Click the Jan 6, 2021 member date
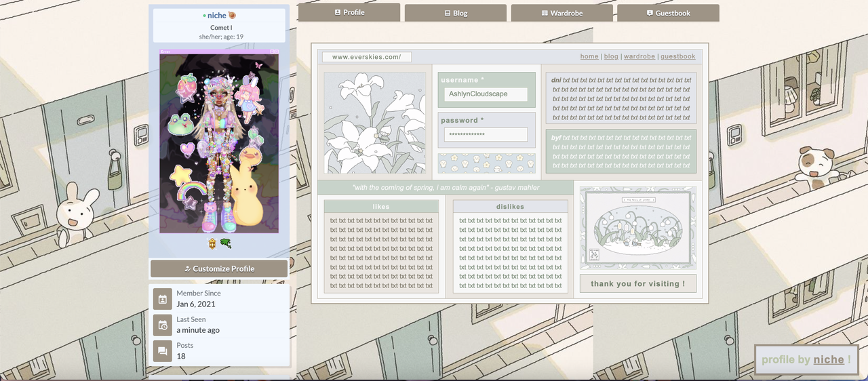868x381 pixels. [196, 304]
